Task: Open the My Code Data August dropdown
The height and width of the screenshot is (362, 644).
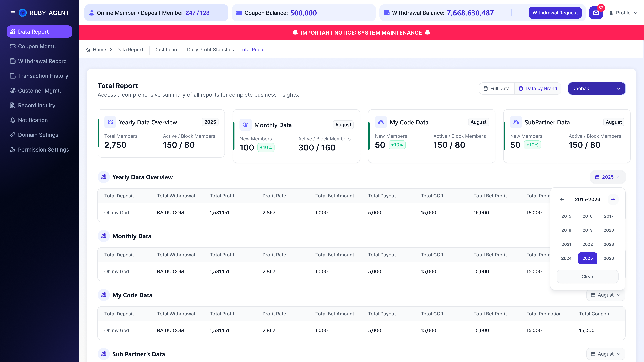Action: (x=605, y=295)
